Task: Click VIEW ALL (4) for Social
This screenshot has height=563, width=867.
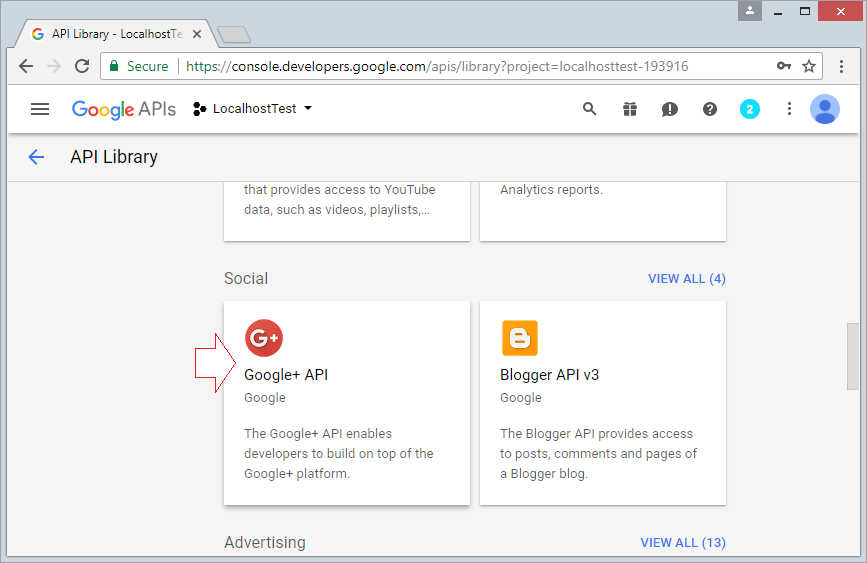Action: pyautogui.click(x=687, y=279)
